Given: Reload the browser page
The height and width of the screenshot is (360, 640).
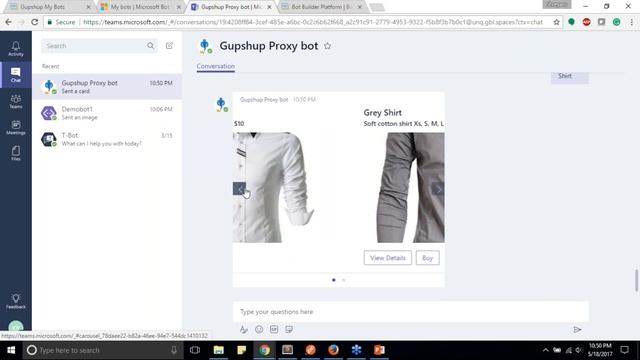Looking at the screenshot, I should click(x=35, y=22).
